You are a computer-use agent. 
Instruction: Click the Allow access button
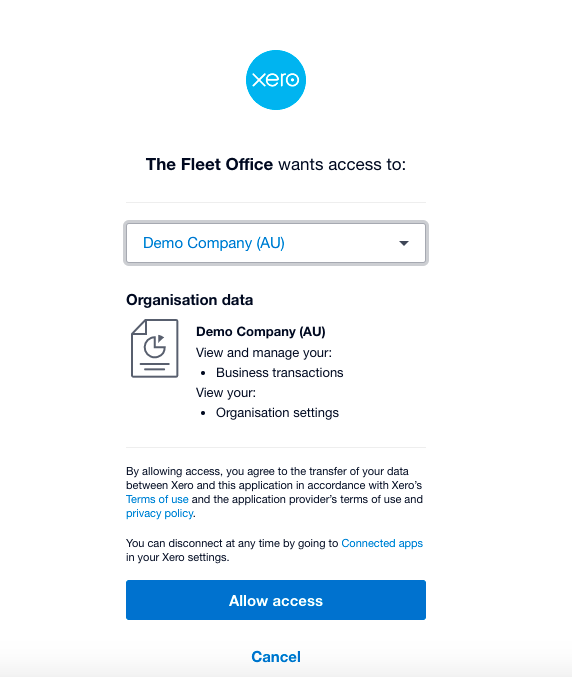click(276, 600)
